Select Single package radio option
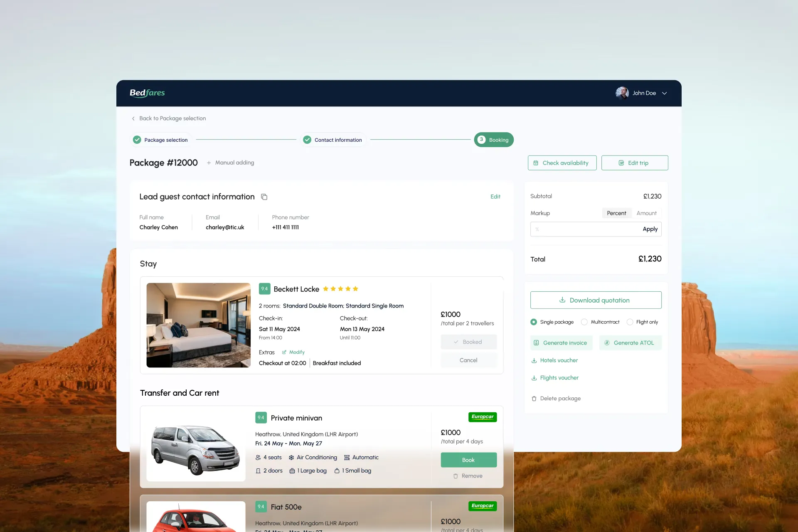Screen dimensions: 798x532 click(534, 322)
